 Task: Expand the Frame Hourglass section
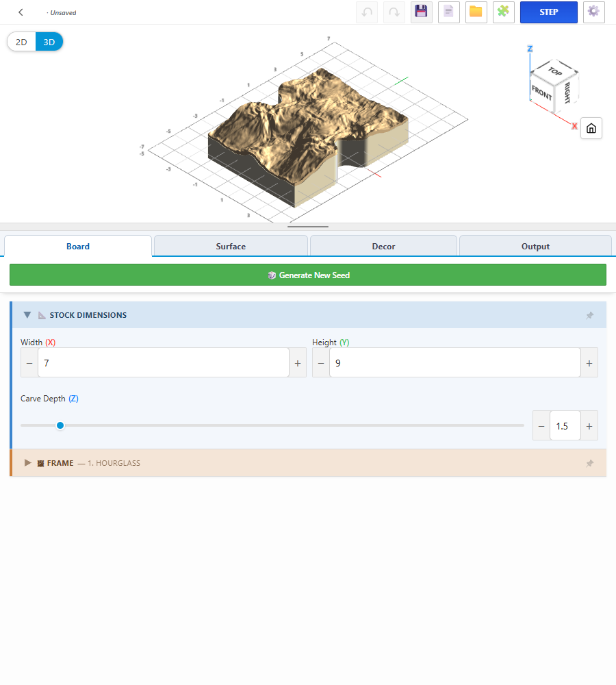tap(27, 463)
